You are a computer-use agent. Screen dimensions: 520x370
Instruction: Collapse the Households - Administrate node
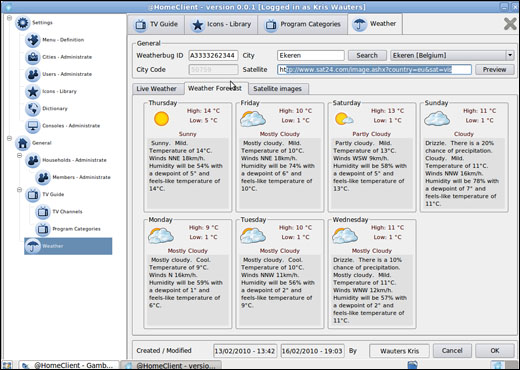tap(19, 155)
